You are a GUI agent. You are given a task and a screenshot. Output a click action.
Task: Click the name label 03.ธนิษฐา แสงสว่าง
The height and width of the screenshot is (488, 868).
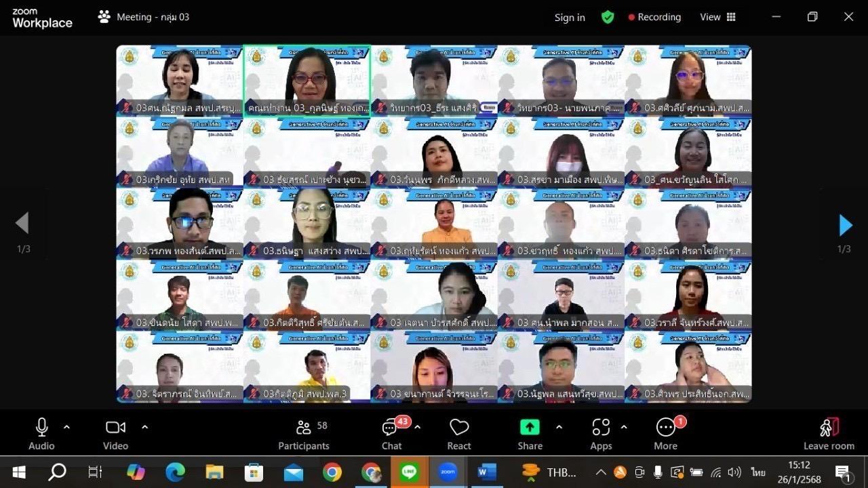pos(315,251)
